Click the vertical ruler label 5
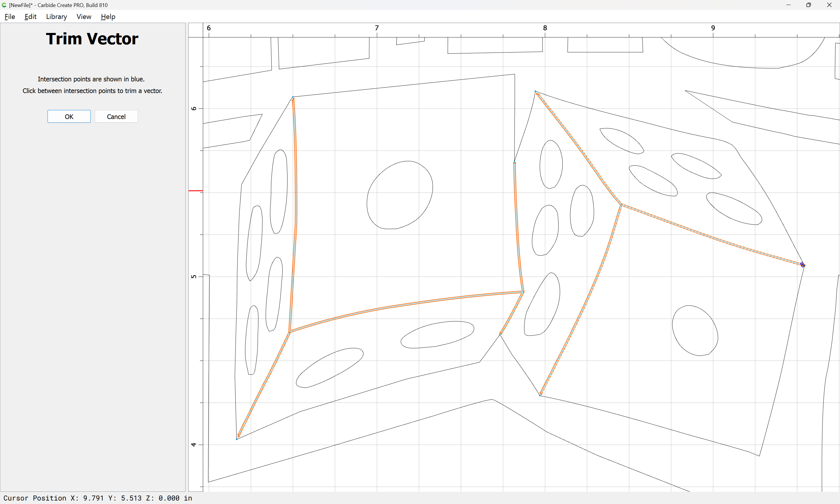Viewport: 840px width, 504px height. tap(194, 276)
